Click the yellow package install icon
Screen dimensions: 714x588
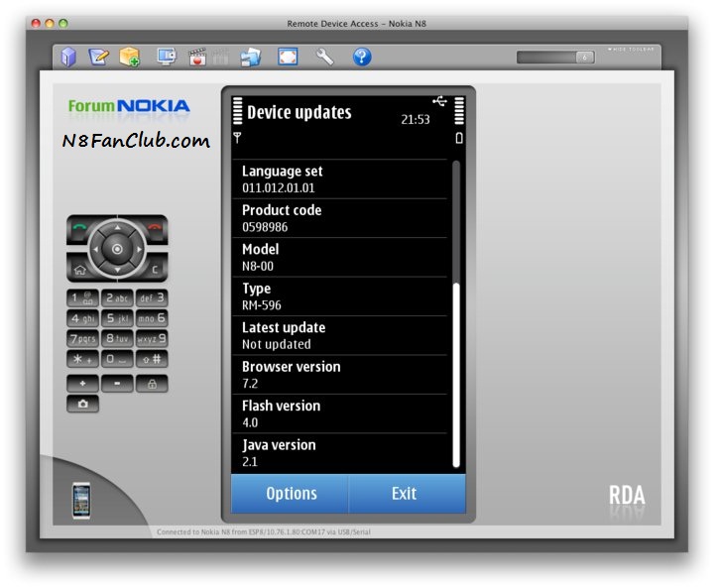coord(129,57)
